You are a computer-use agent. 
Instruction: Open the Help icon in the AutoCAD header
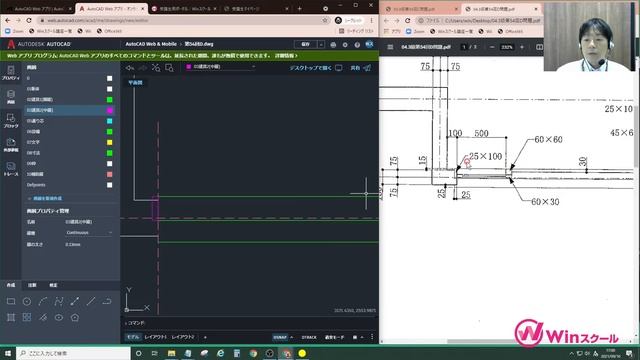pyautogui.click(x=357, y=44)
